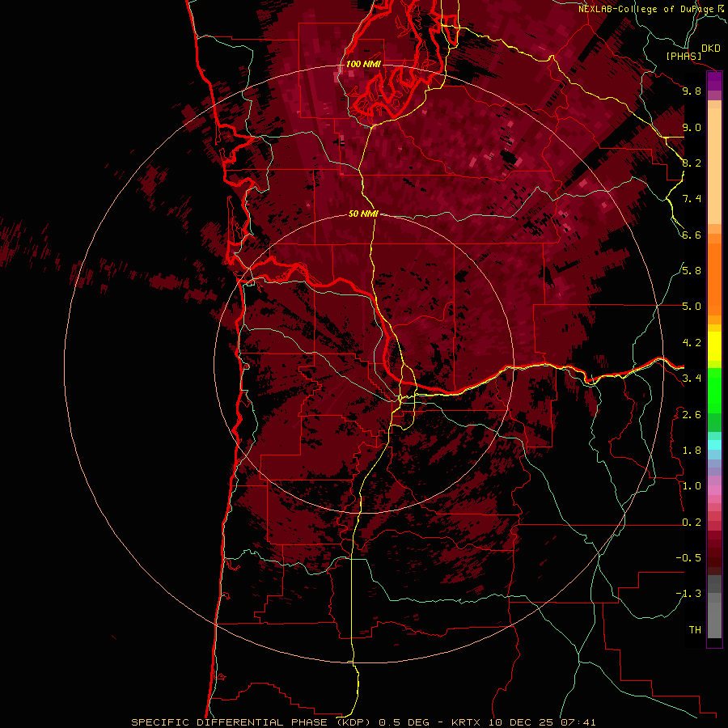Click the 1.8 value on the color scale

point(692,451)
